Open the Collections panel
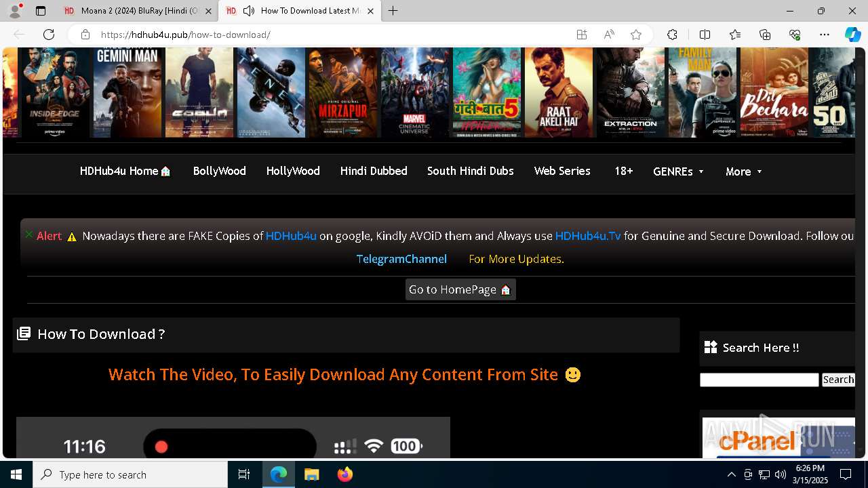This screenshot has width=868, height=488. pyautogui.click(x=765, y=35)
